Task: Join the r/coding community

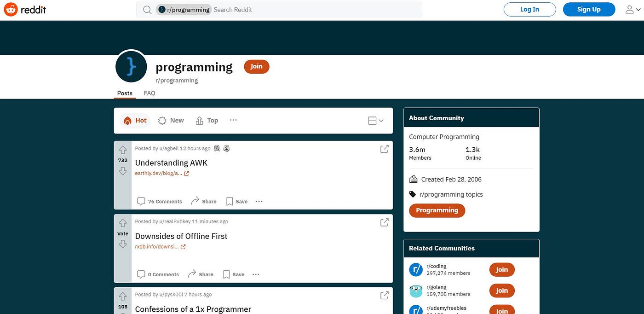Action: [502, 270]
